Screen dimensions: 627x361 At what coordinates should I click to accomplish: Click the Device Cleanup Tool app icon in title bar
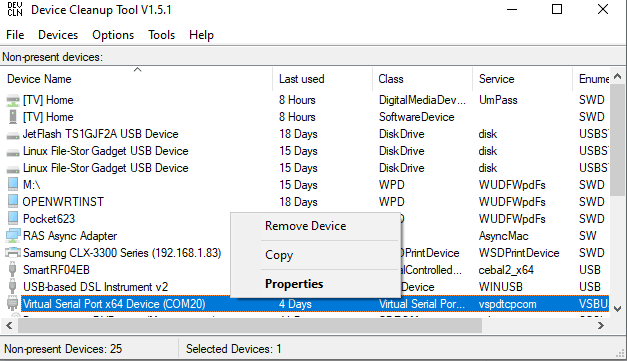[x=15, y=9]
